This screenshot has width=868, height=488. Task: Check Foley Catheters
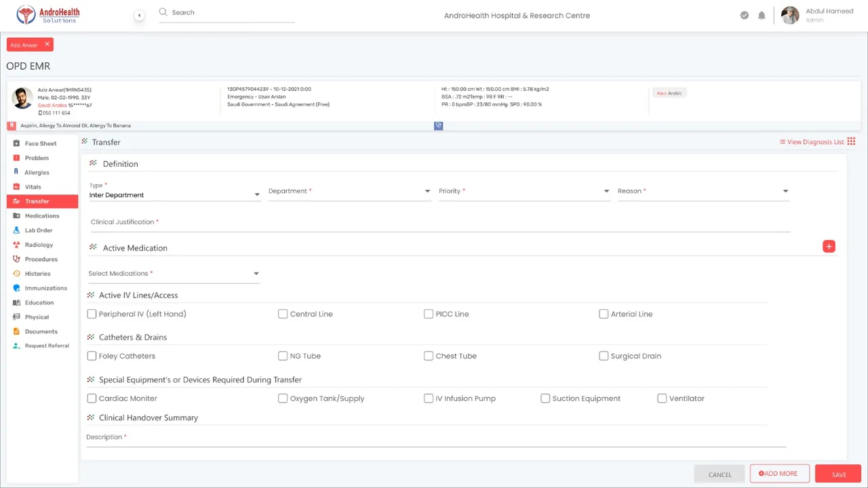pos(92,356)
